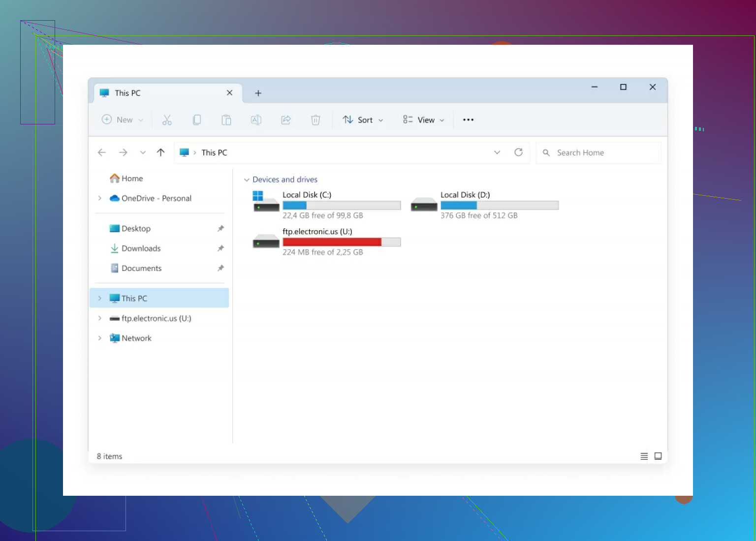This screenshot has height=541, width=756.
Task: Switch to details list view in status bar
Action: click(x=644, y=456)
